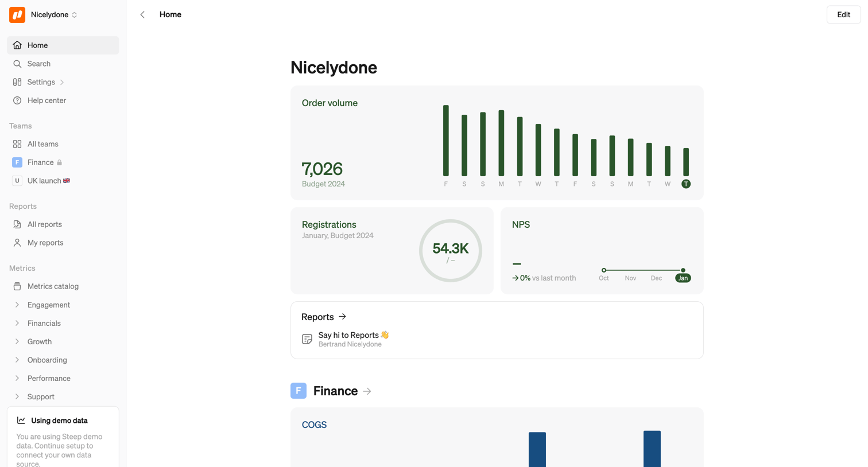Open My reports in the sidebar
The height and width of the screenshot is (467, 868).
point(63,243)
